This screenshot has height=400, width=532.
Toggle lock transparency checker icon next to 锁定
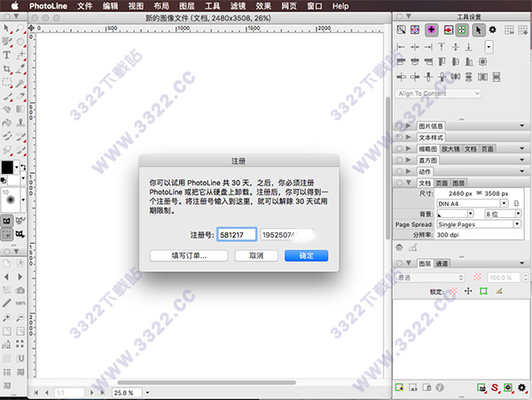454,291
